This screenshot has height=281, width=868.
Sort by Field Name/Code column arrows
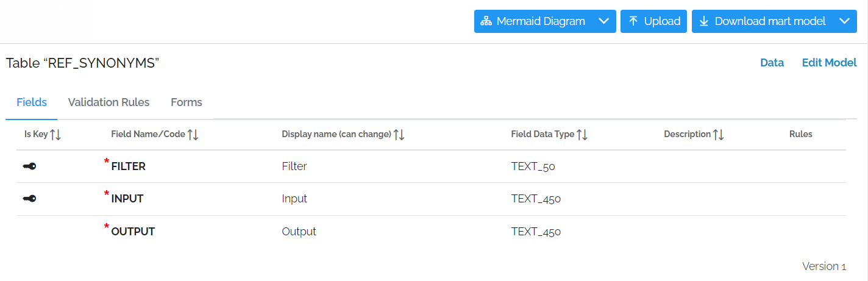click(193, 135)
